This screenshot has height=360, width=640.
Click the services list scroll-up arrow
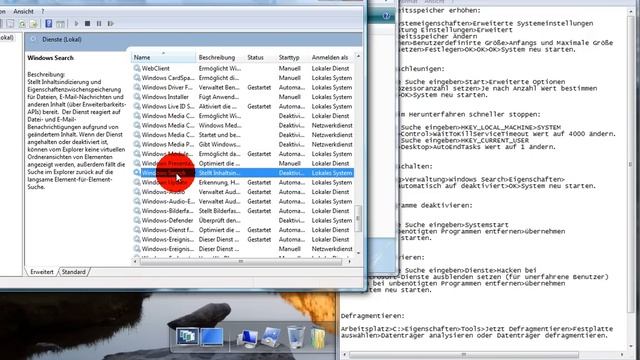pos(358,56)
